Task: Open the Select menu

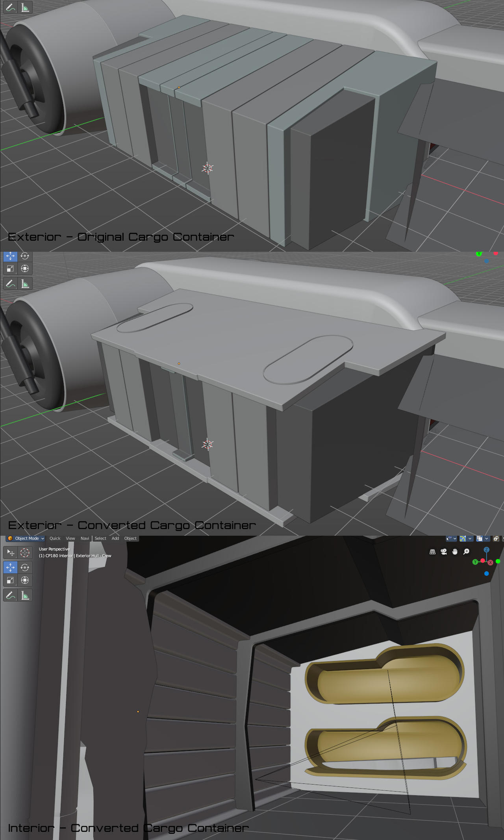Action: (x=100, y=538)
